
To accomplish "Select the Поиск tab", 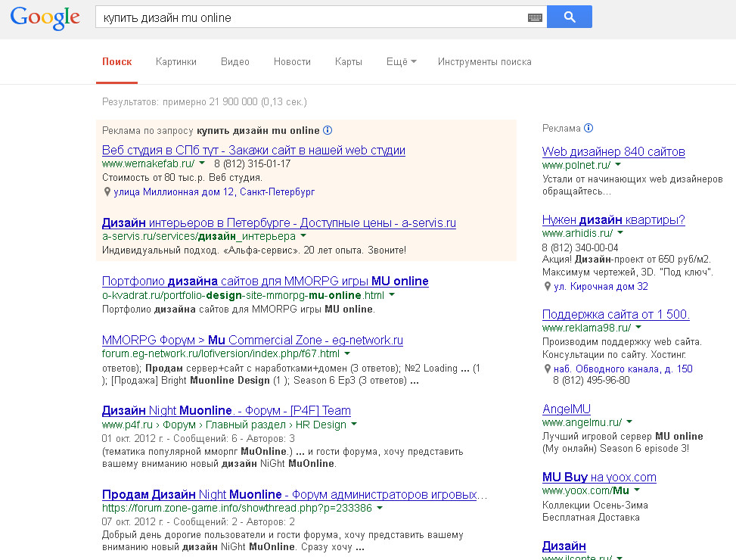I will tap(117, 61).
